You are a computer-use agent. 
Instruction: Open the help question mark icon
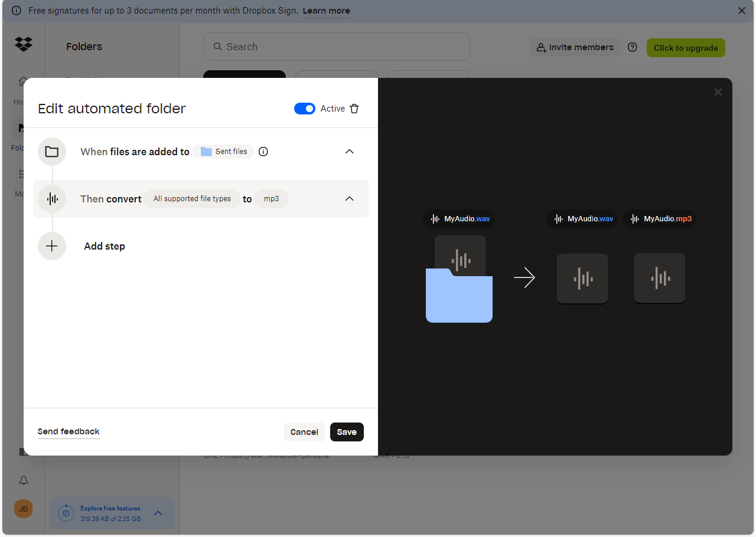pyautogui.click(x=633, y=47)
